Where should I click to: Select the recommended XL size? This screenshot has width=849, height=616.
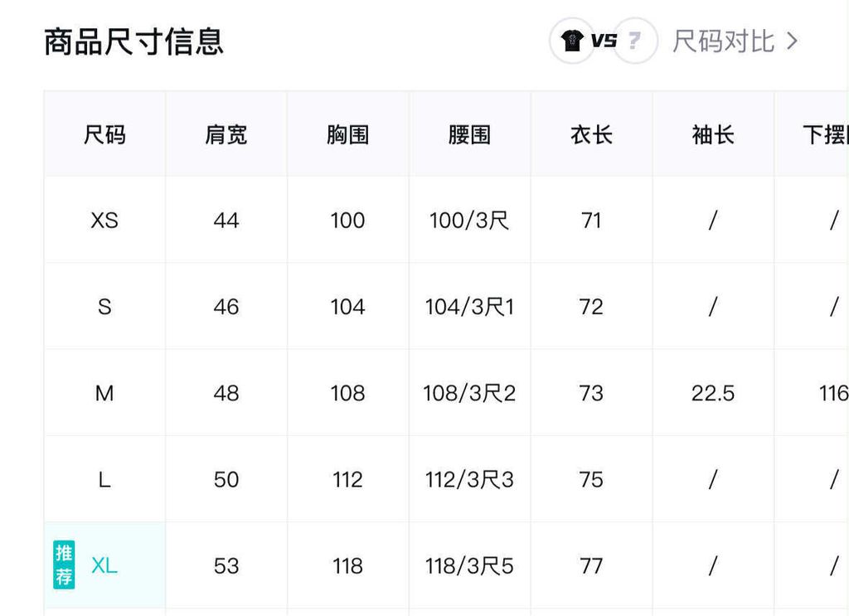(x=104, y=565)
